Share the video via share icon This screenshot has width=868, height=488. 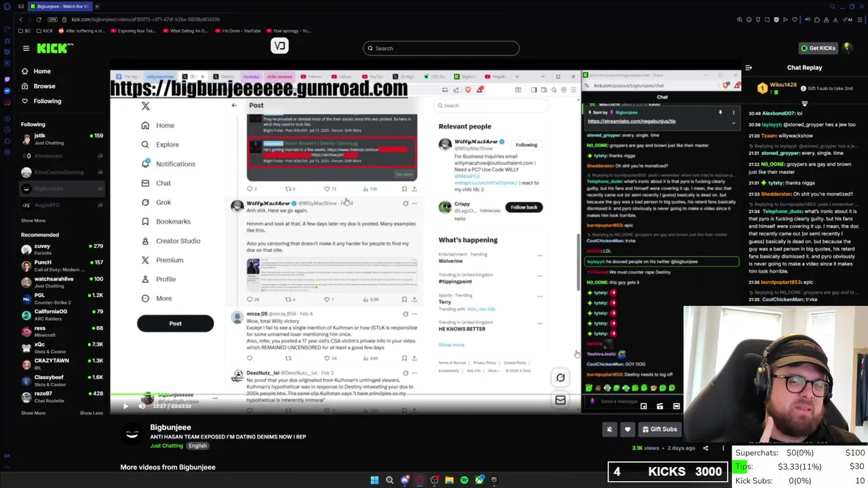click(x=705, y=448)
